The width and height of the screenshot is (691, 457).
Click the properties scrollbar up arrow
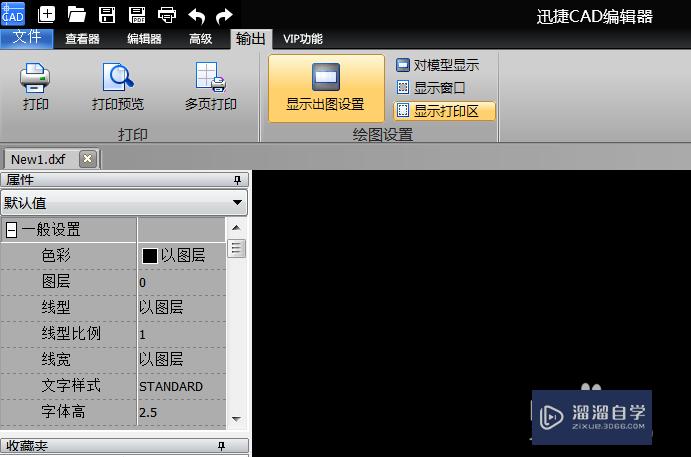(236, 227)
